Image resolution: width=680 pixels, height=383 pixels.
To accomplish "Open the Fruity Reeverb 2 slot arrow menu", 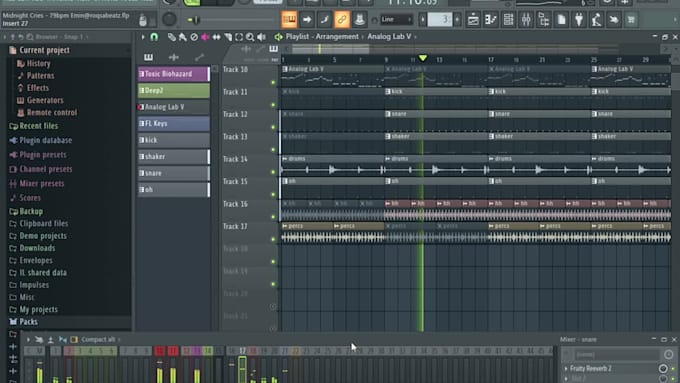I will click(566, 369).
